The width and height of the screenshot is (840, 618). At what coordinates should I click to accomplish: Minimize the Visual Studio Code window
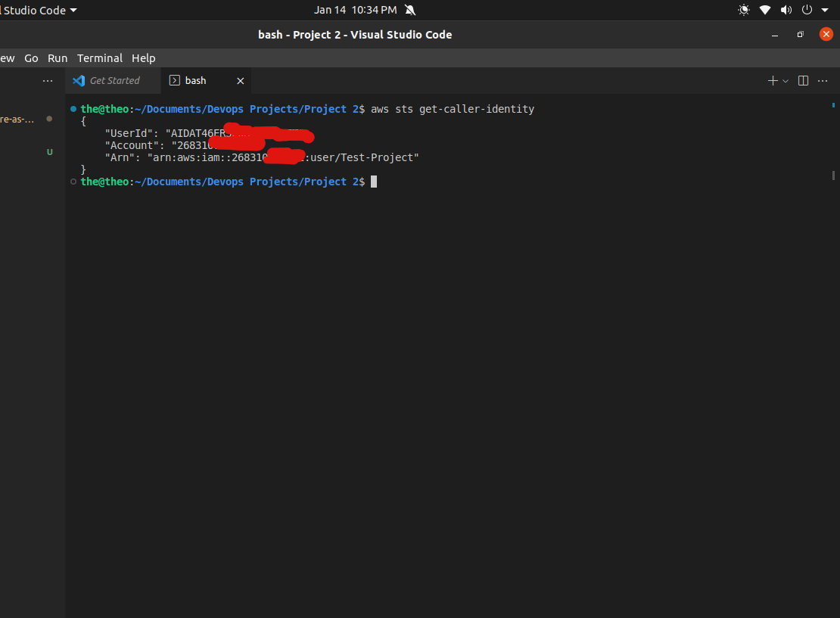click(775, 35)
